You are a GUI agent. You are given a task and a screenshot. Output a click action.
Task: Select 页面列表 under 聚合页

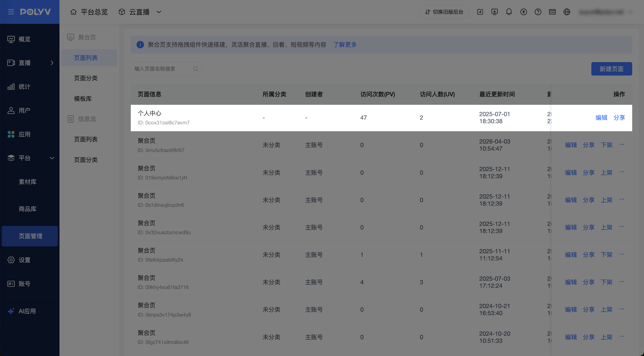pos(89,58)
